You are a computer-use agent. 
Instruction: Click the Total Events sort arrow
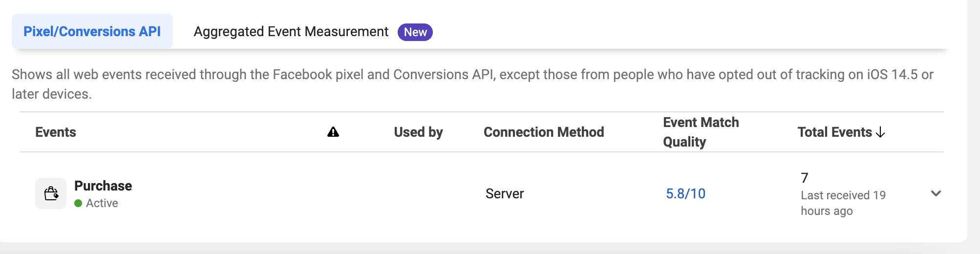(x=881, y=132)
